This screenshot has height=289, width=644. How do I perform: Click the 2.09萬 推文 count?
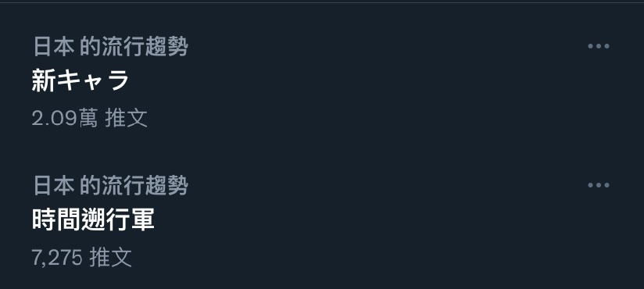click(x=90, y=119)
